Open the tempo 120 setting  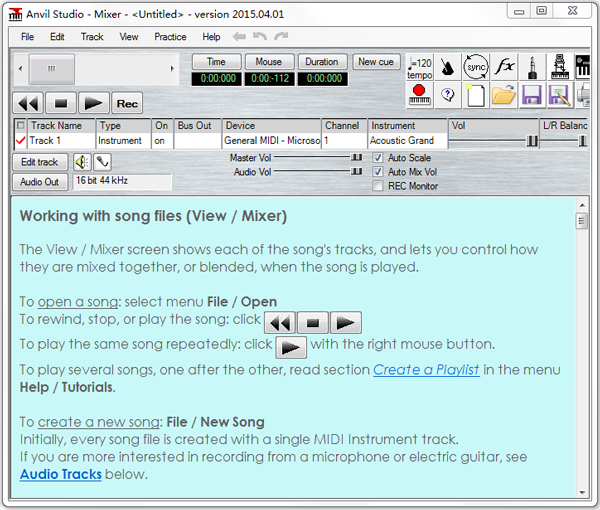tap(419, 67)
